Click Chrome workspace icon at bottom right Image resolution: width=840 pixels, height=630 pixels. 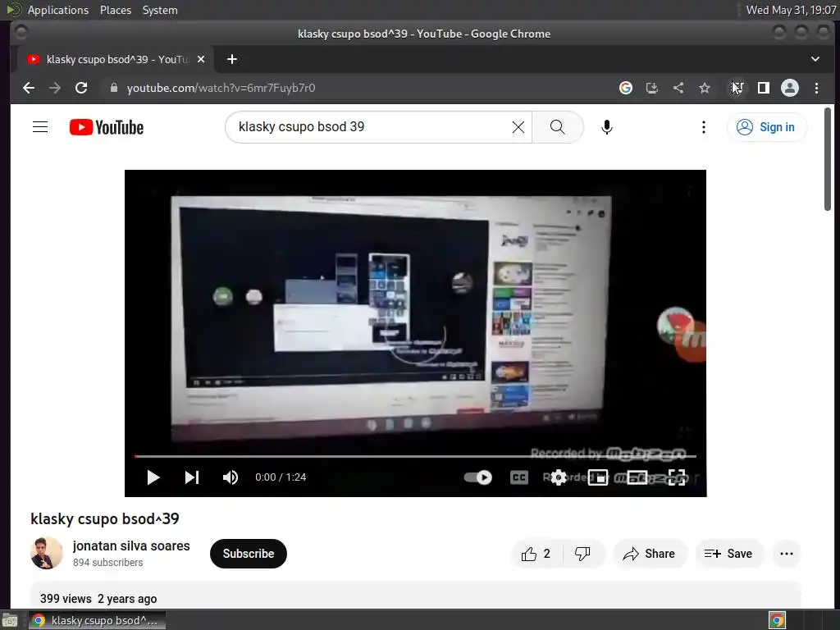[x=777, y=621]
